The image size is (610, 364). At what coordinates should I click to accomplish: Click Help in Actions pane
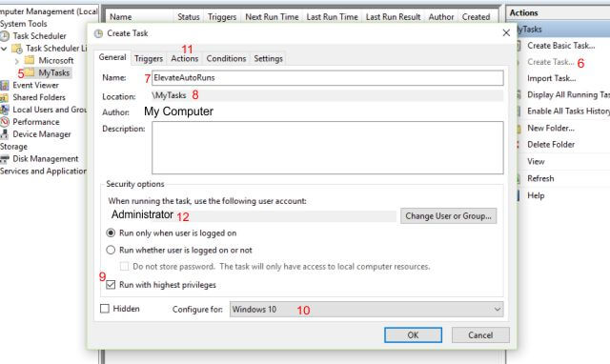click(536, 195)
